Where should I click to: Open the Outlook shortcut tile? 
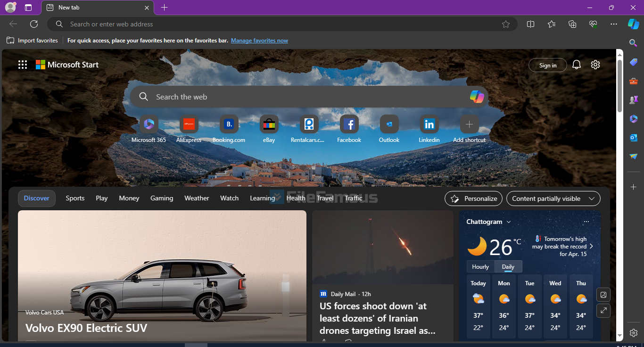[389, 129]
